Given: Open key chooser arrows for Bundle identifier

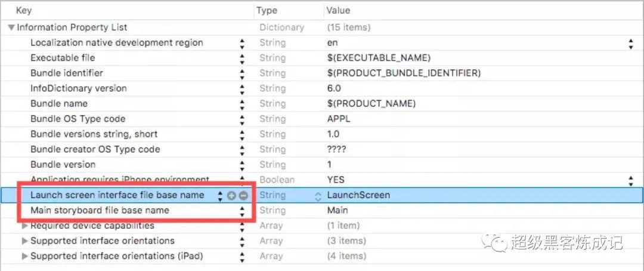Looking at the screenshot, I should [242, 73].
